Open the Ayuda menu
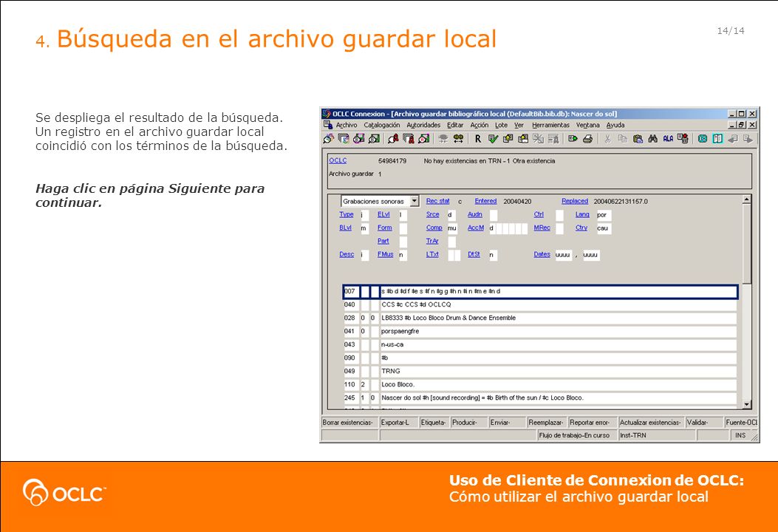The image size is (778, 532). (x=615, y=125)
